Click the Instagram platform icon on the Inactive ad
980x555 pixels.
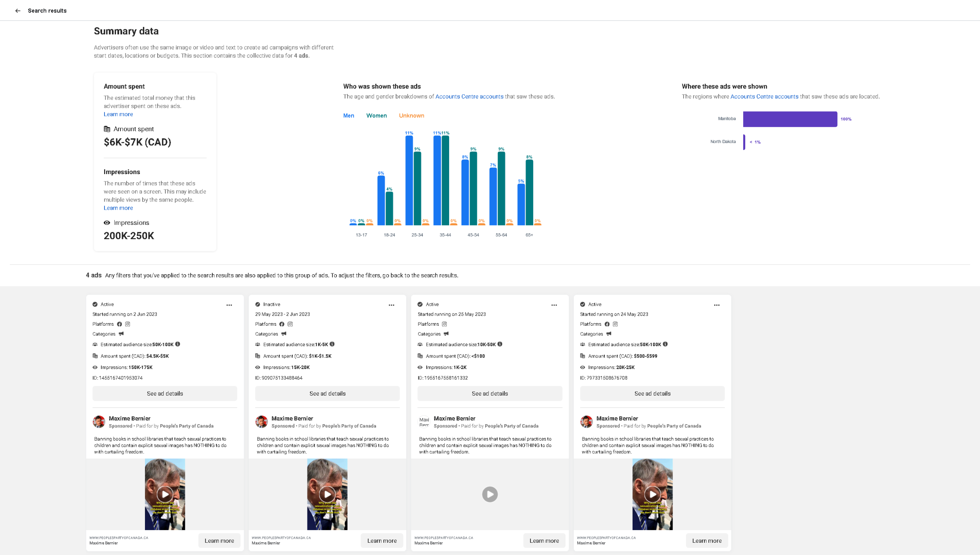tap(290, 324)
